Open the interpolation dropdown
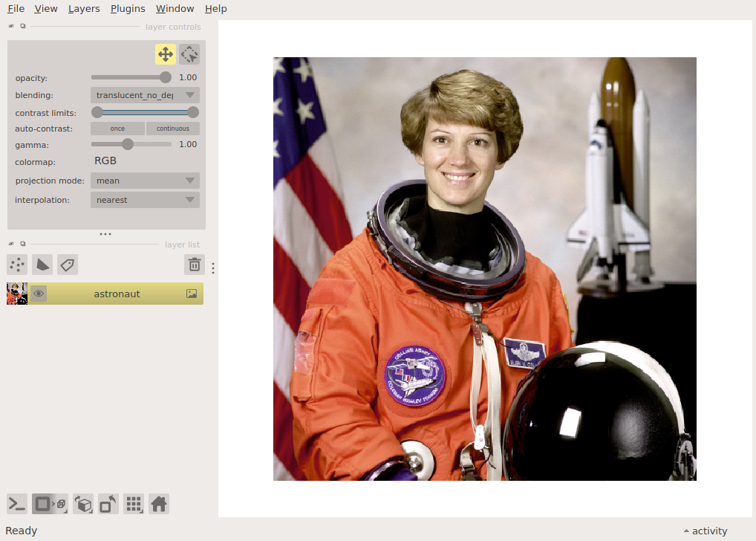This screenshot has width=756, height=541. (x=145, y=200)
